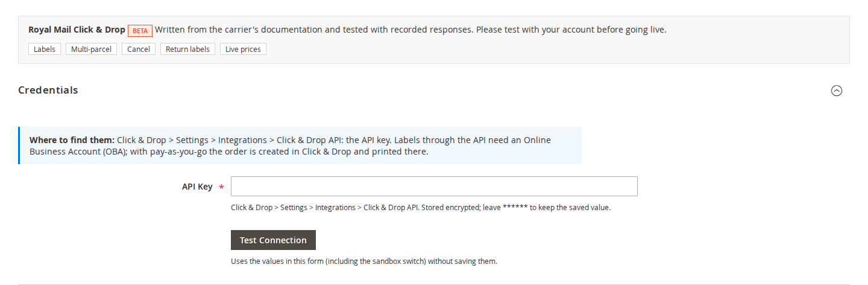Click the red BETA badge

140,30
